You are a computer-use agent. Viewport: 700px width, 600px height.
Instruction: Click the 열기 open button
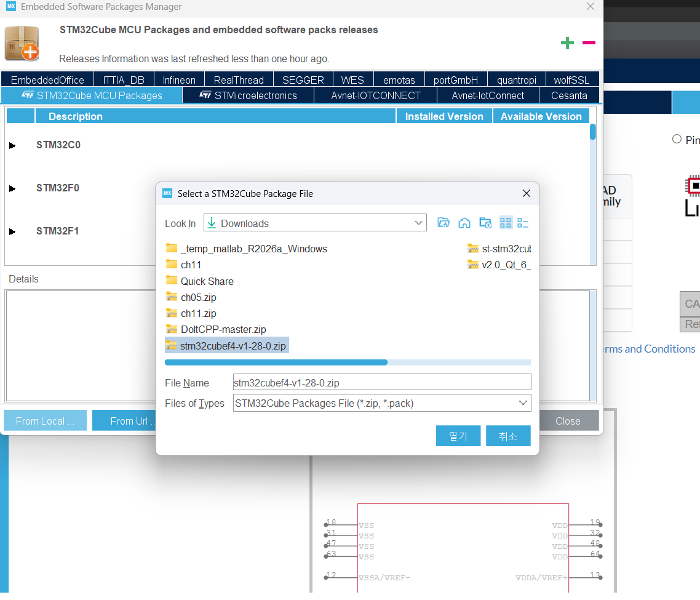tap(458, 436)
